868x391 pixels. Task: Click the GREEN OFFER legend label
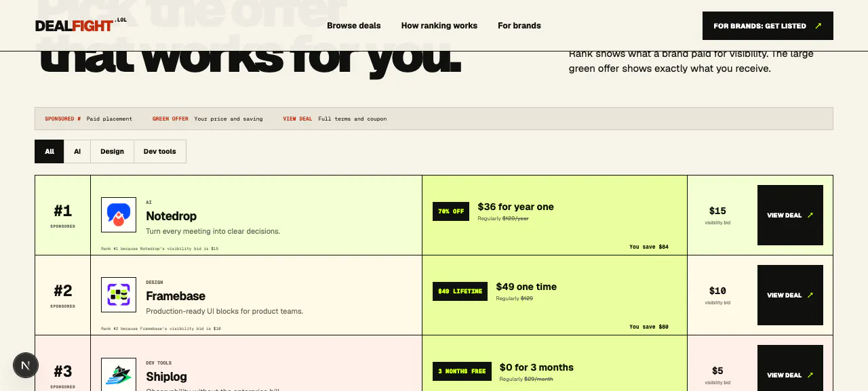170,119
